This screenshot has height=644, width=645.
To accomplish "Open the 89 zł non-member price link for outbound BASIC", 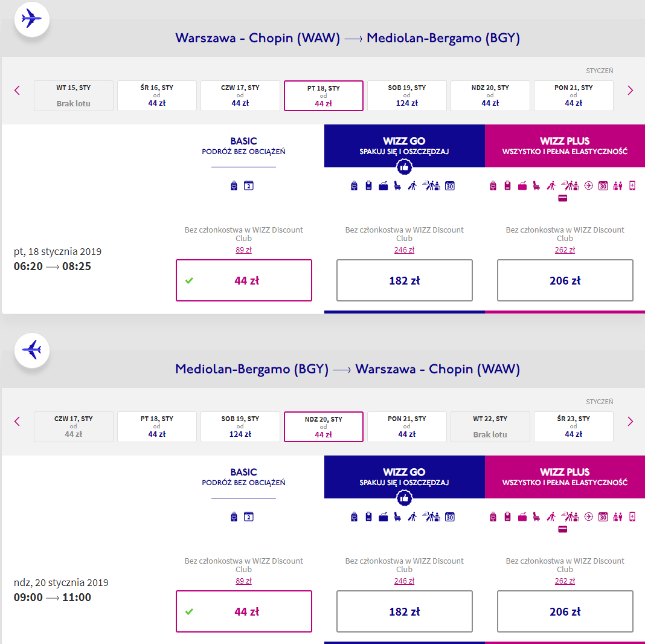I will pos(243,250).
